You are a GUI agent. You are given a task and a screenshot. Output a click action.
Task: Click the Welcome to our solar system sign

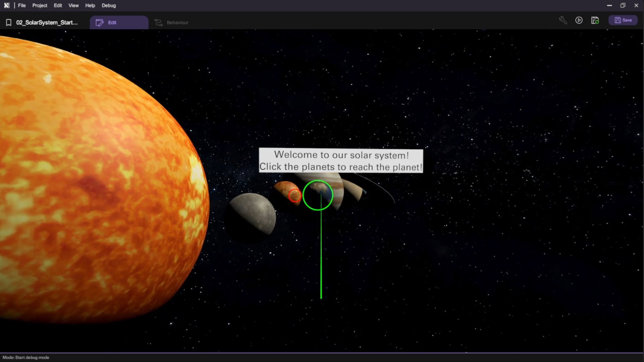click(x=341, y=161)
